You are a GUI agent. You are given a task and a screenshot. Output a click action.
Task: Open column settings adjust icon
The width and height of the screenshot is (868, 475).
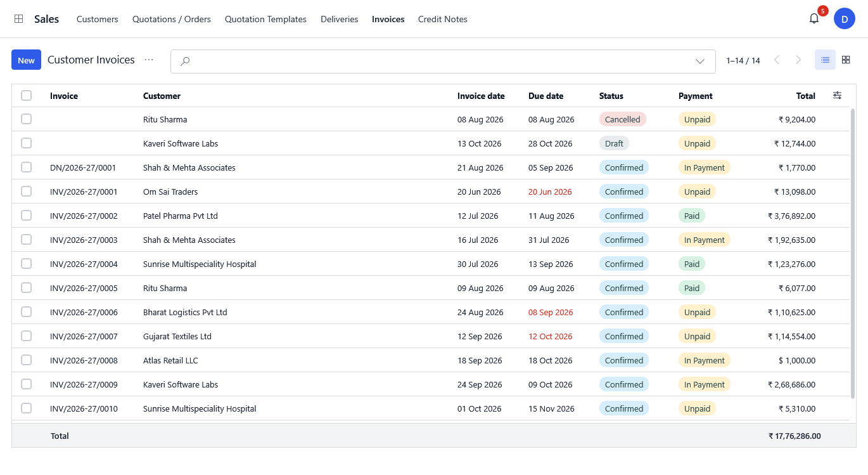pyautogui.click(x=838, y=96)
